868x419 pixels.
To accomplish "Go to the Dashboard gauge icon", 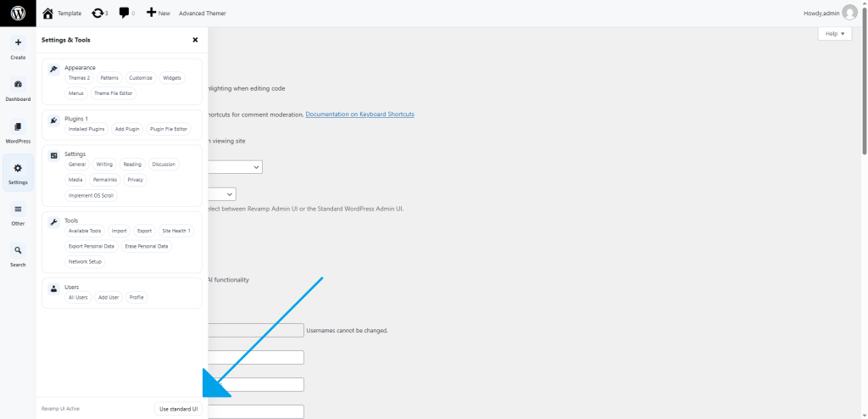I will tap(18, 85).
